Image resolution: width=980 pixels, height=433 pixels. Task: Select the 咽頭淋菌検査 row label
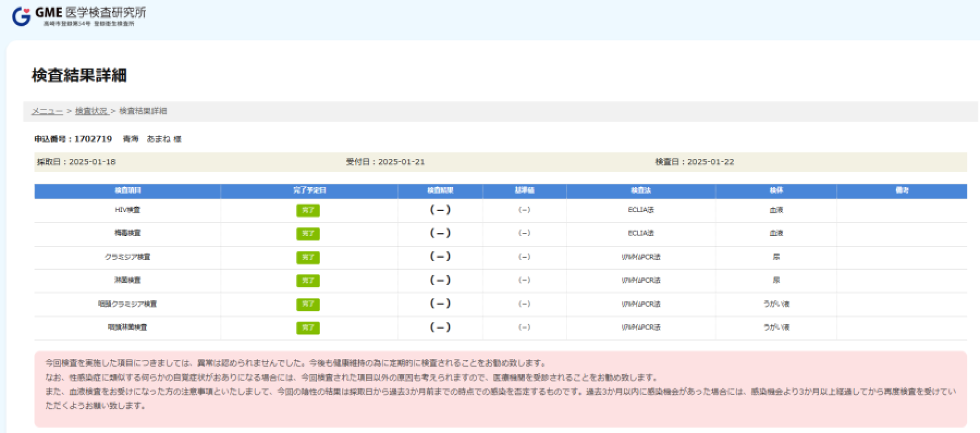click(128, 327)
